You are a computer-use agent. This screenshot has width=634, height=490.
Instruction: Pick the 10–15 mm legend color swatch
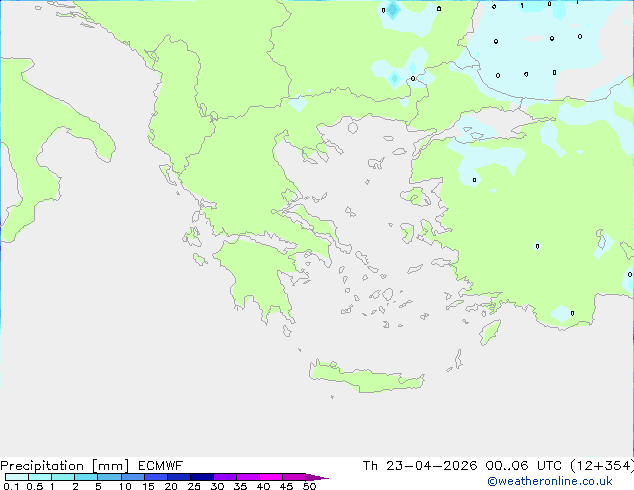(x=133, y=477)
